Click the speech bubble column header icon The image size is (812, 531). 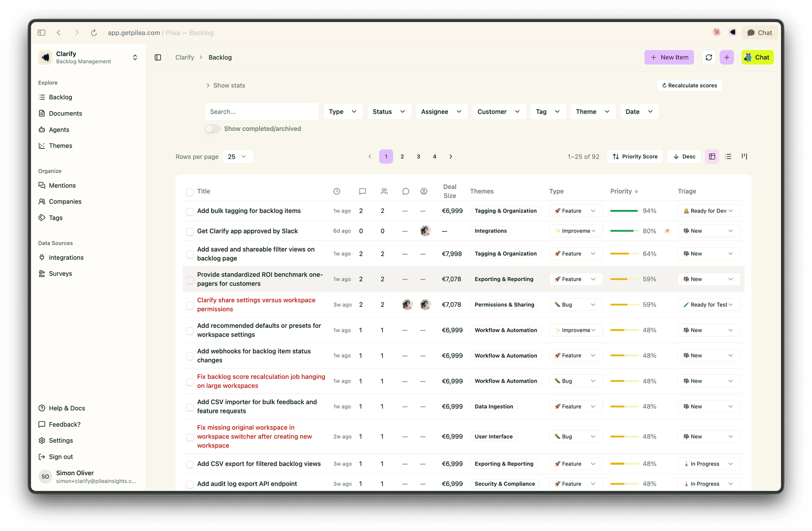pos(406,191)
